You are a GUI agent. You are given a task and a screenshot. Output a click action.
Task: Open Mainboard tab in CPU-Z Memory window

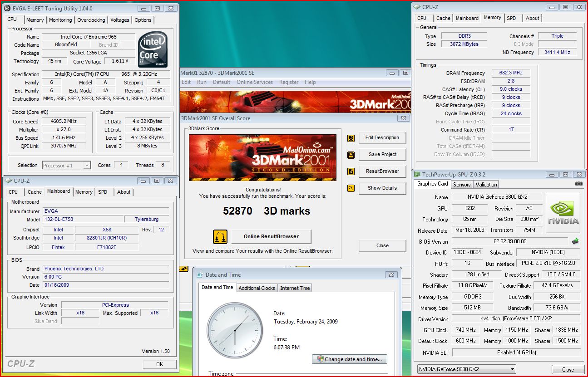click(x=467, y=18)
